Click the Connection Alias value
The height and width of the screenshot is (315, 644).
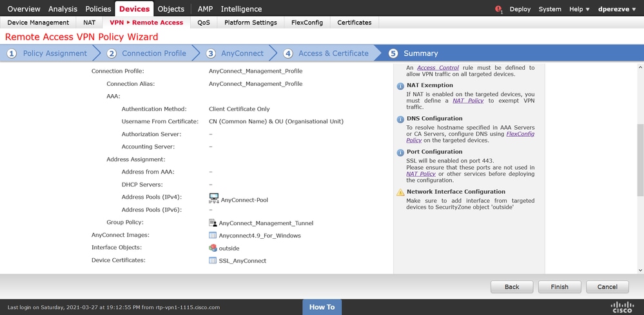click(255, 84)
